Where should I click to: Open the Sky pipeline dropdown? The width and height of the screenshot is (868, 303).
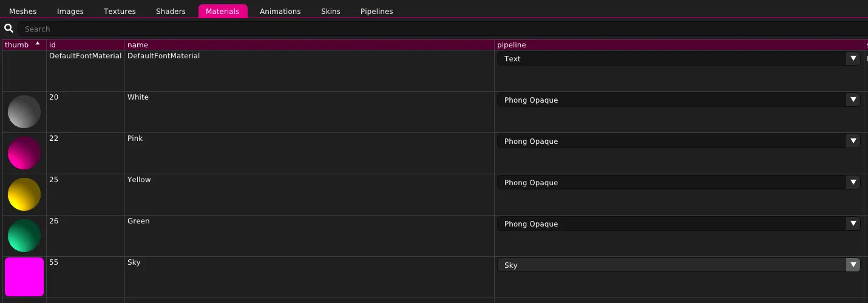point(679,265)
